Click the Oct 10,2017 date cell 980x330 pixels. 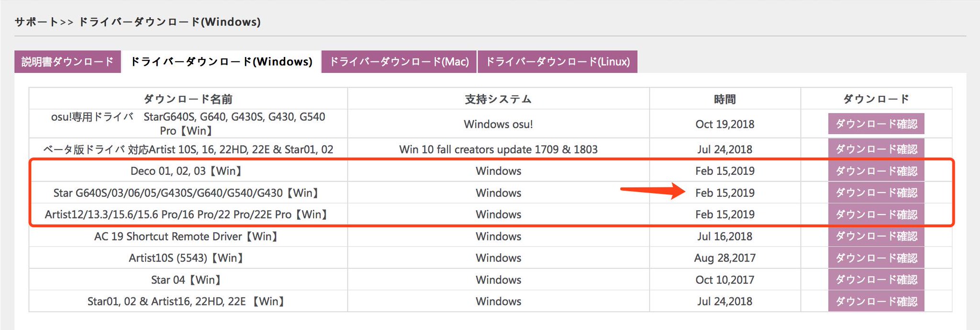pyautogui.click(x=724, y=280)
